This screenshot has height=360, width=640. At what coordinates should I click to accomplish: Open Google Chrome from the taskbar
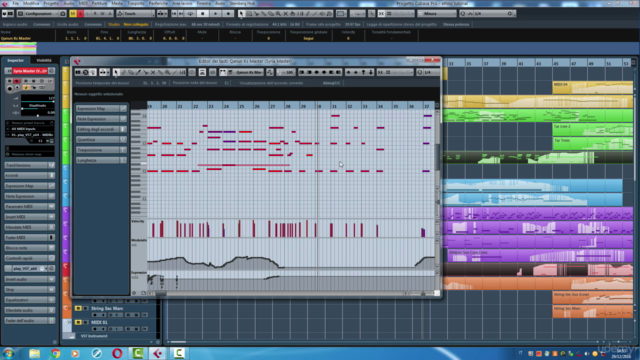[x=55, y=353]
